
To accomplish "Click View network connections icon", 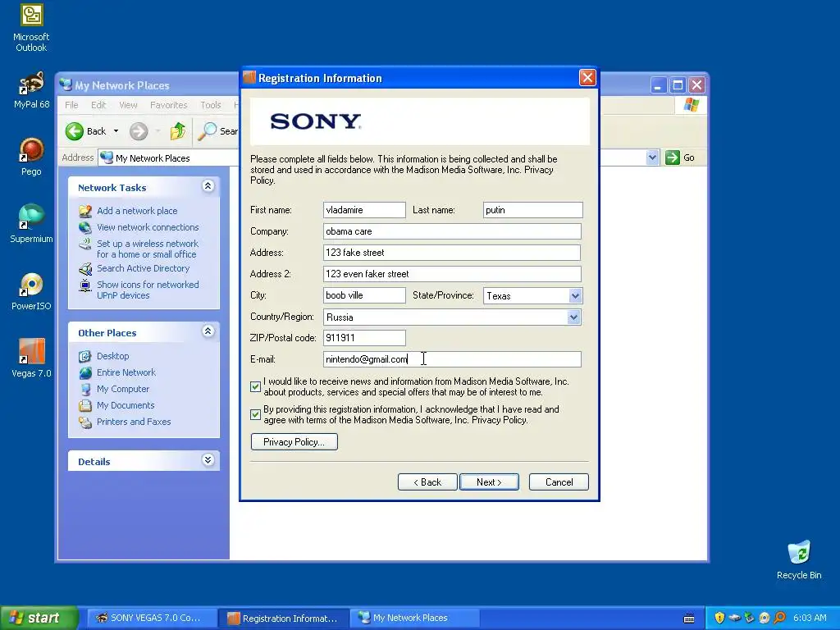I will pyautogui.click(x=85, y=228).
